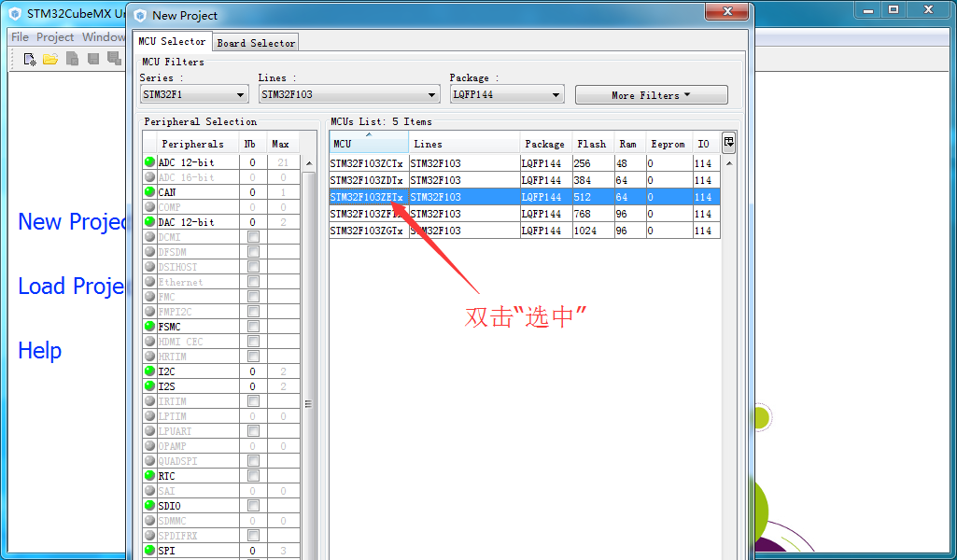The height and width of the screenshot is (560, 957).
Task: Sort MCU list by the Ram column header
Action: (628, 144)
